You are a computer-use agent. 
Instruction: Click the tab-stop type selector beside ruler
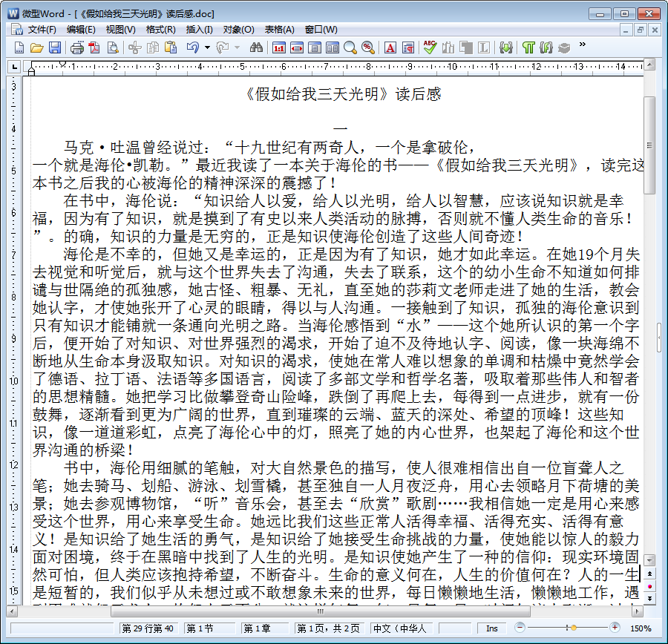pos(15,67)
